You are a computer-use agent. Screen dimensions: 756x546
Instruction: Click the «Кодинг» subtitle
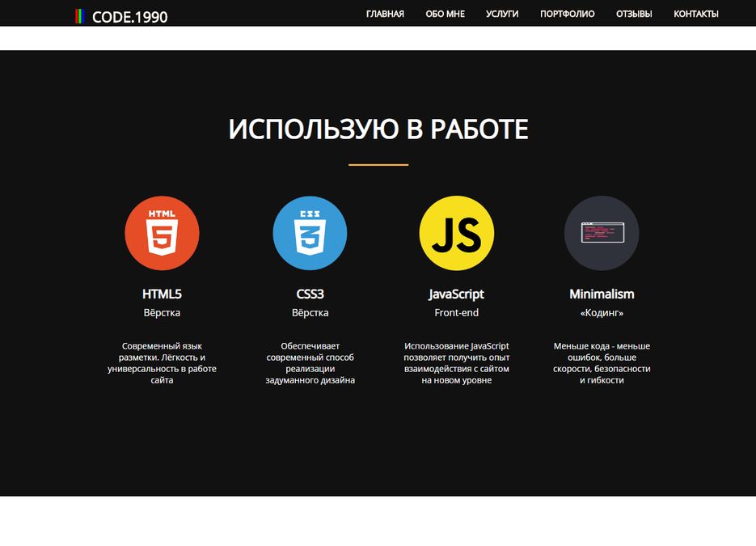602,313
